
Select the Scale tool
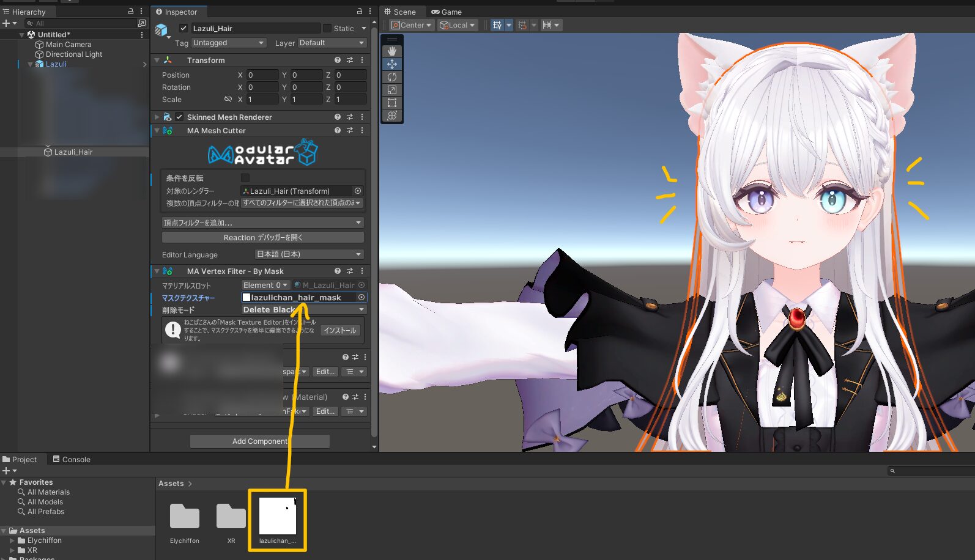392,90
